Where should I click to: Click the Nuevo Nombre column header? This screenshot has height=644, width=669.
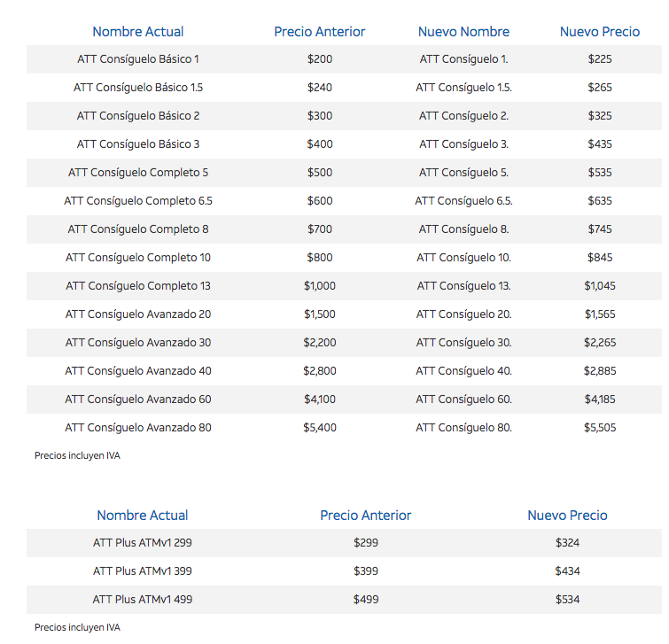463,32
